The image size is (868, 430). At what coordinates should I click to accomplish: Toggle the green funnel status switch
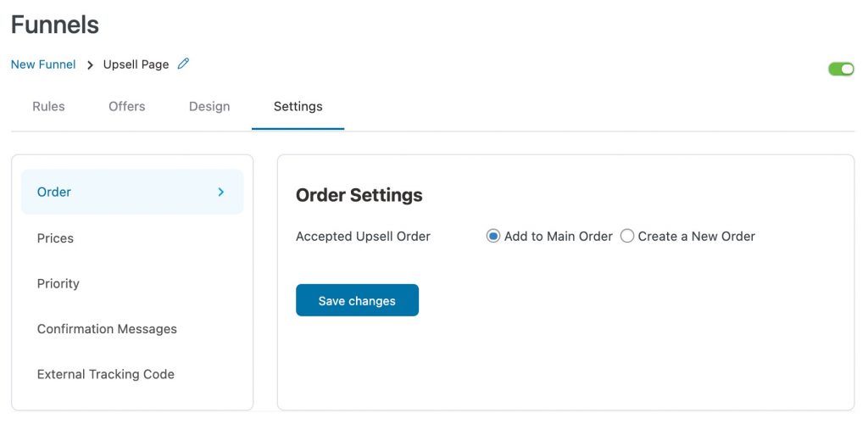841,69
